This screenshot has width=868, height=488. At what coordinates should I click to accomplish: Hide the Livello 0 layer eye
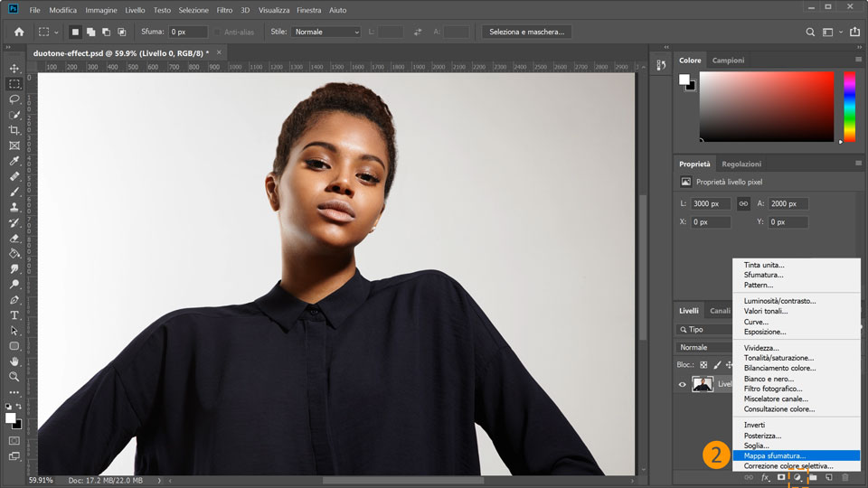click(x=682, y=385)
